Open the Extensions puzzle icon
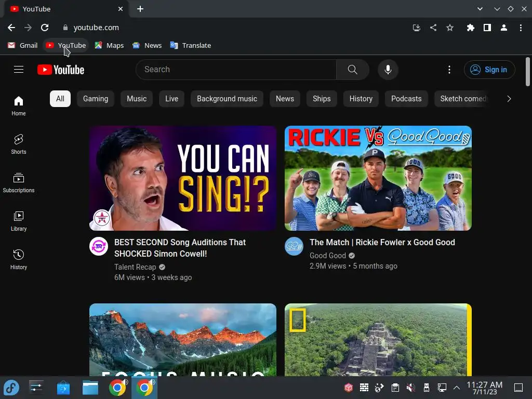532x399 pixels. point(470,28)
